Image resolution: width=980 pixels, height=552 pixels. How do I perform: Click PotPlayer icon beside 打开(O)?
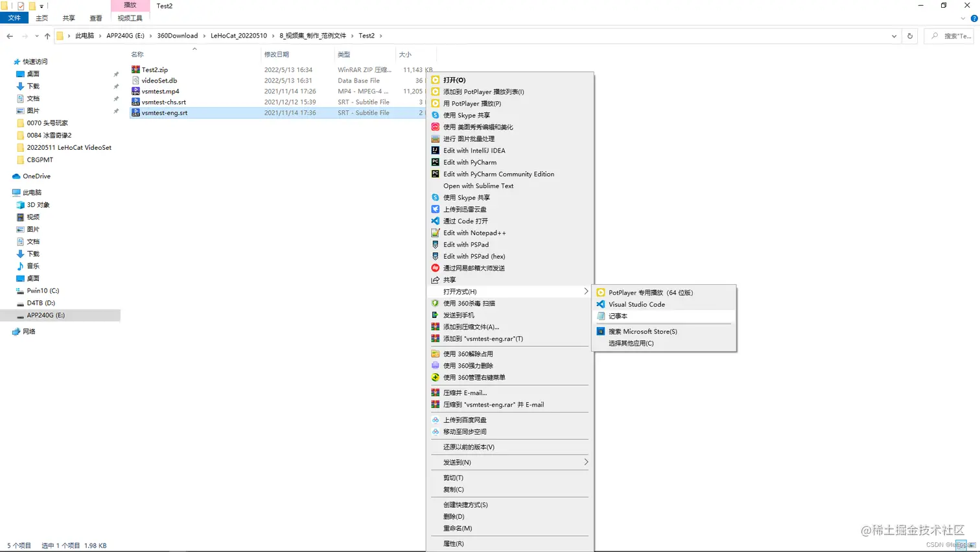coord(436,80)
